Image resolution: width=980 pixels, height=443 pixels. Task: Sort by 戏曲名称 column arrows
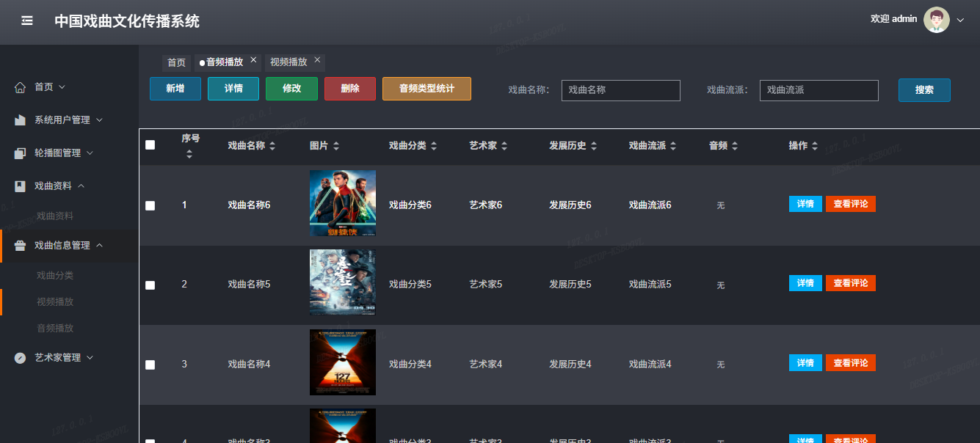pyautogui.click(x=272, y=147)
